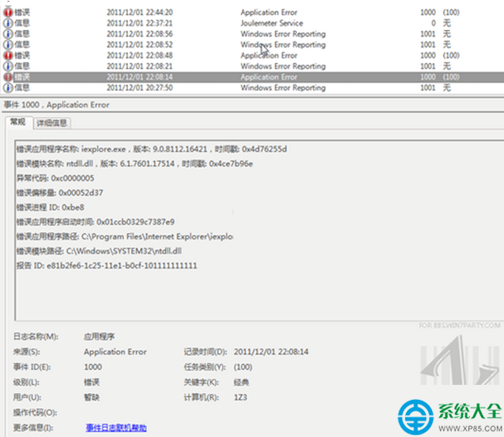Screen dimensions: 504x437
Task: Select the 2011/12/01 22:08:52 timestamp cell
Action: point(140,45)
